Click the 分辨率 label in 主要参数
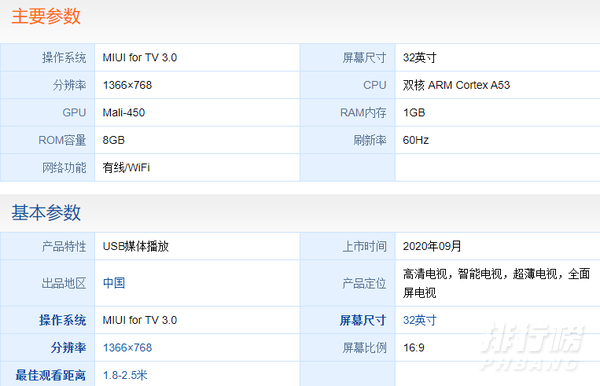Image resolution: width=600 pixels, height=386 pixels. click(x=70, y=85)
